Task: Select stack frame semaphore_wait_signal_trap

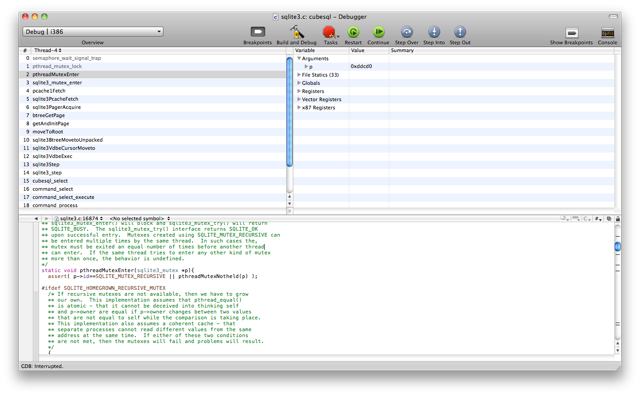Action: pos(153,58)
